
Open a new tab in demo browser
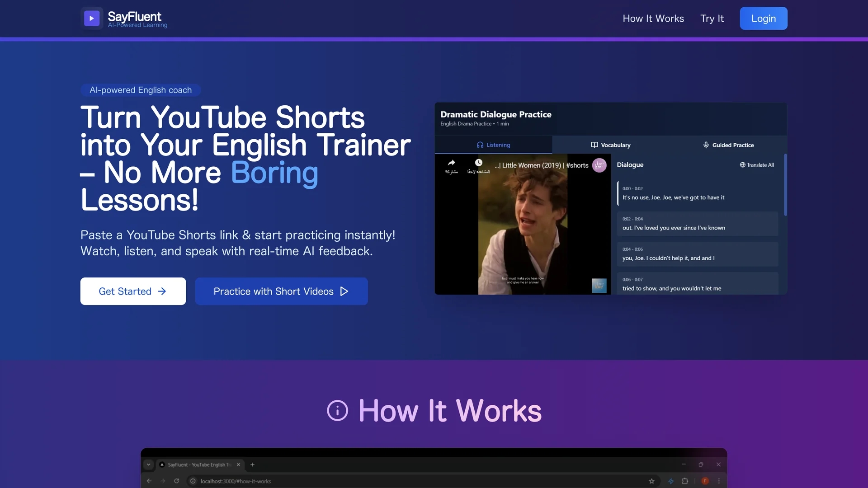pyautogui.click(x=252, y=465)
